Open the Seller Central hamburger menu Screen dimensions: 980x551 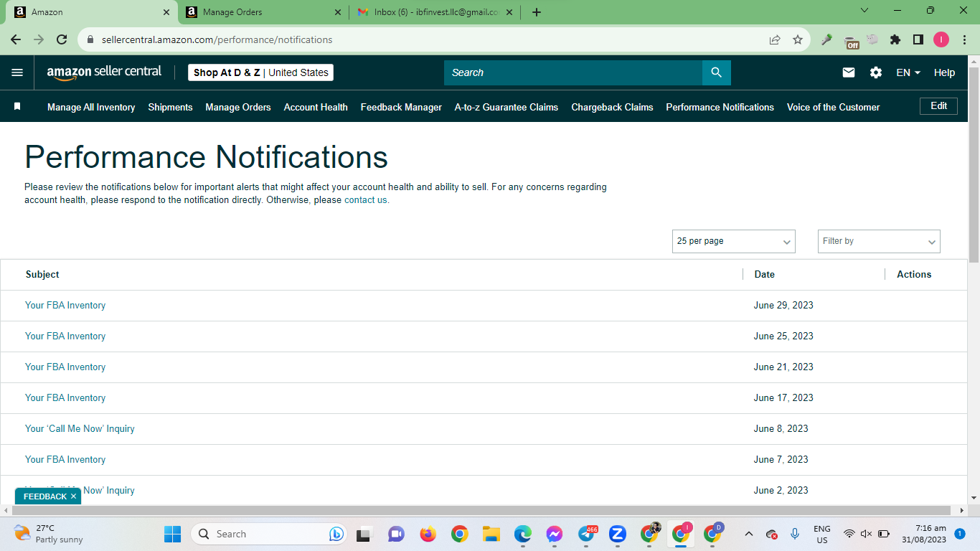(x=17, y=72)
